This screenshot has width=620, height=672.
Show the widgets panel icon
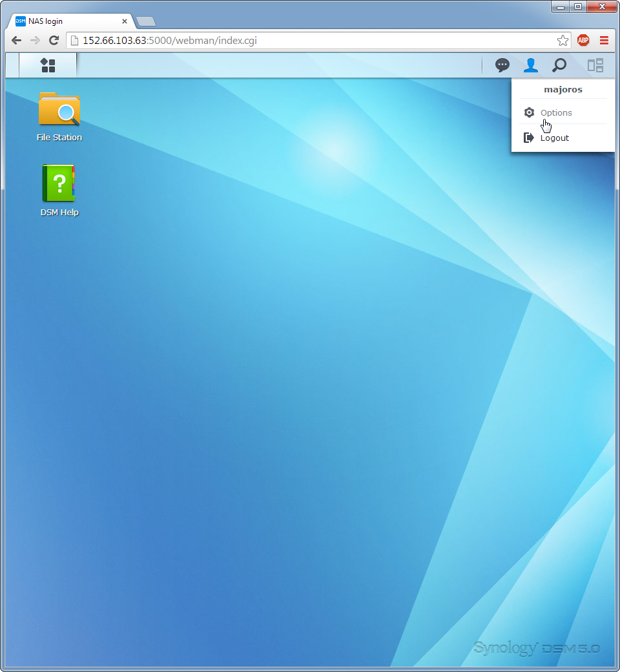tap(595, 65)
